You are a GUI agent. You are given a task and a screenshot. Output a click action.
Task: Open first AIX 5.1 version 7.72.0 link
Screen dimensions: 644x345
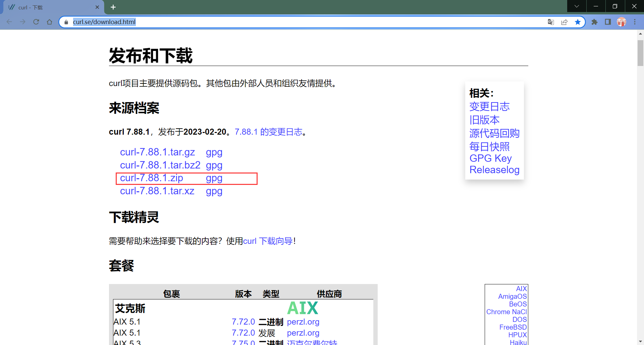[243, 322]
